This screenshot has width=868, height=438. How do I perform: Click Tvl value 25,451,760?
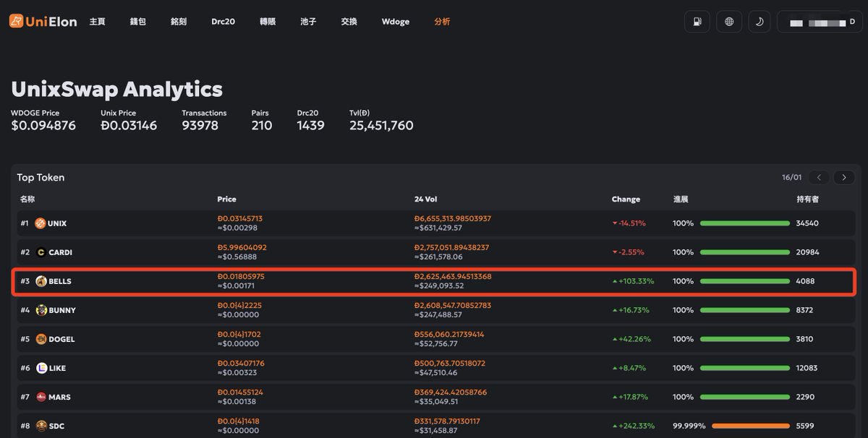click(381, 126)
